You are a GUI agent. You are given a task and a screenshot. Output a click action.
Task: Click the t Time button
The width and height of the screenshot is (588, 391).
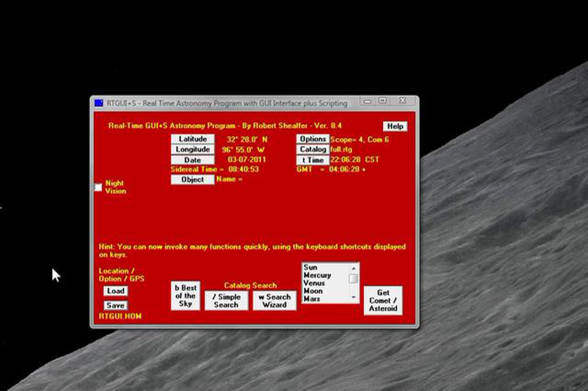(x=313, y=160)
